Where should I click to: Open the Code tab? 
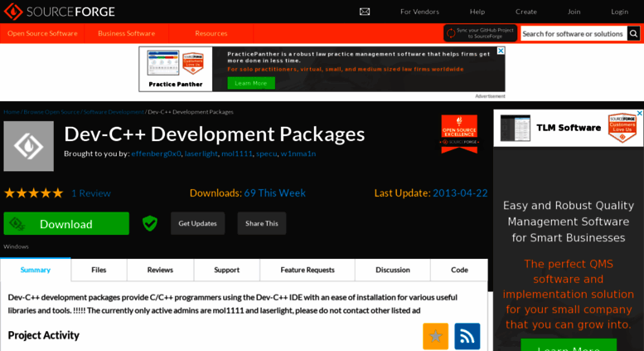click(459, 270)
